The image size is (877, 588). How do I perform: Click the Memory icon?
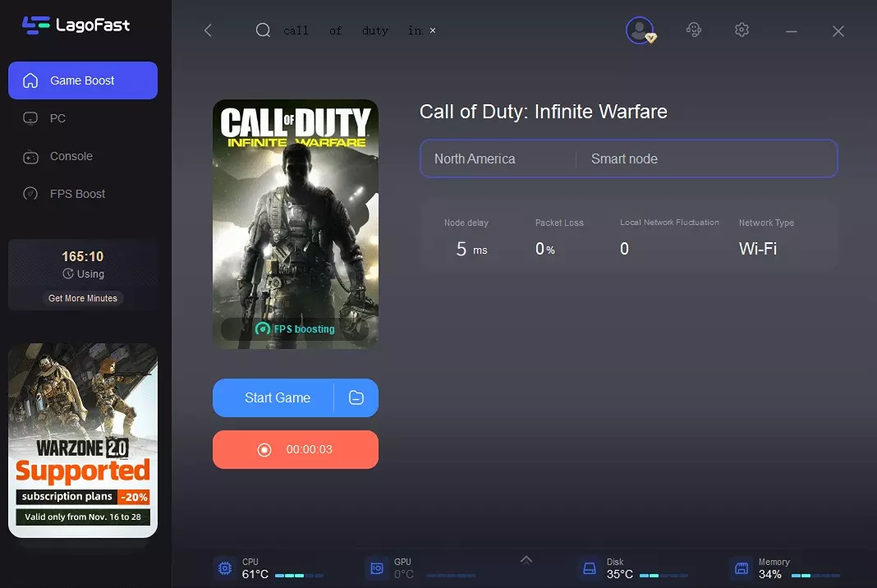click(742, 568)
